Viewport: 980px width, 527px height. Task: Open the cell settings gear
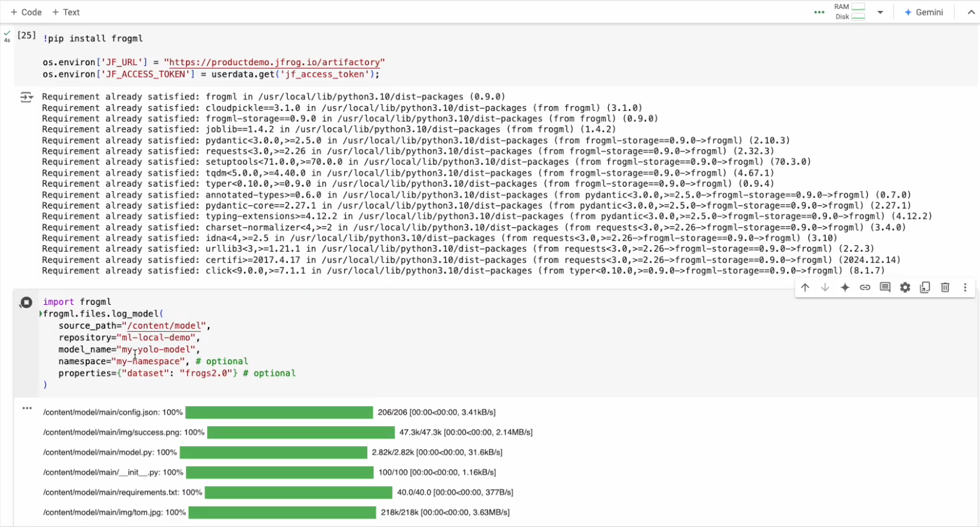(x=905, y=287)
